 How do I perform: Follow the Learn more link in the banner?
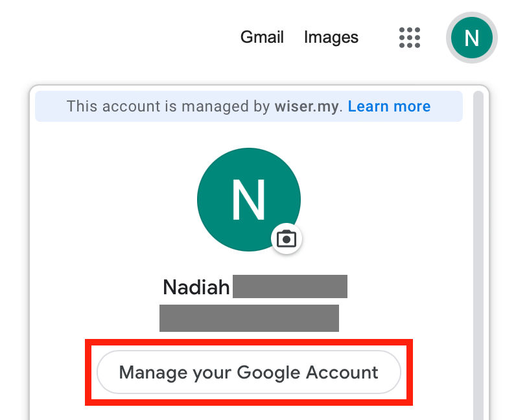tap(389, 106)
